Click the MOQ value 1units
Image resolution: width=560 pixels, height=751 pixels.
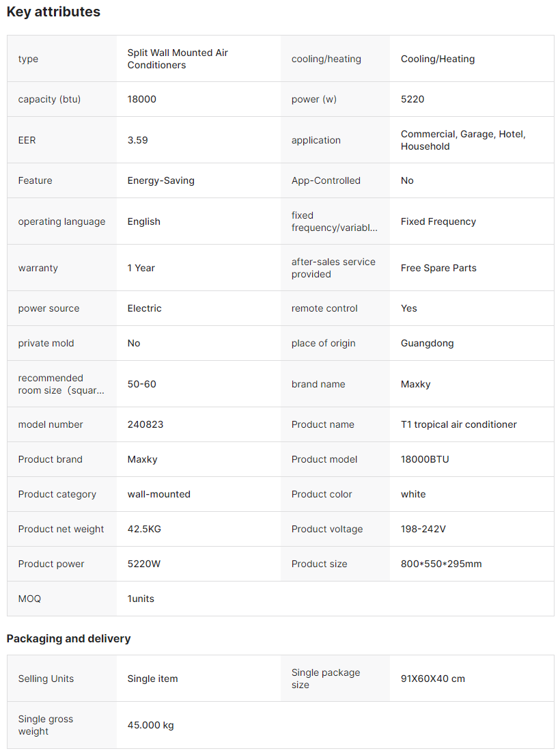141,599
